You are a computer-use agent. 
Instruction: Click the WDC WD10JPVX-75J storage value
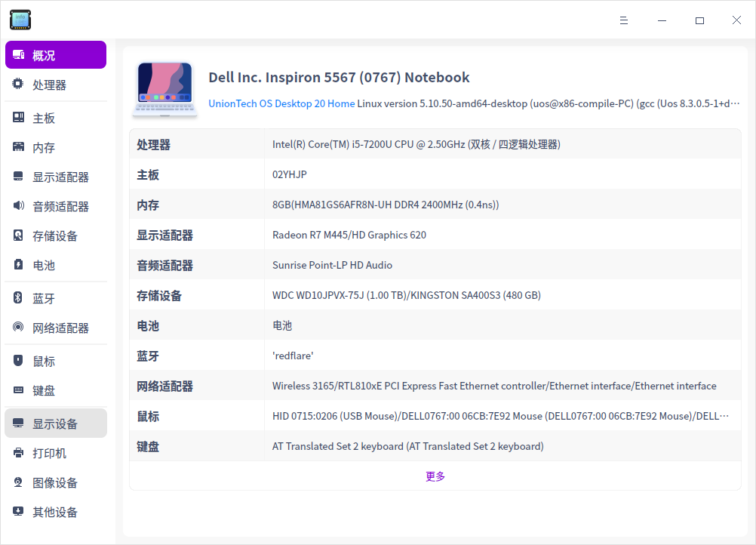point(407,295)
